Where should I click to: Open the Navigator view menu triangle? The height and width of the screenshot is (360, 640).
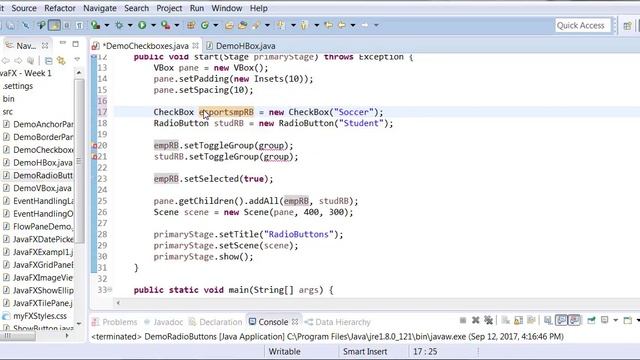(77, 60)
